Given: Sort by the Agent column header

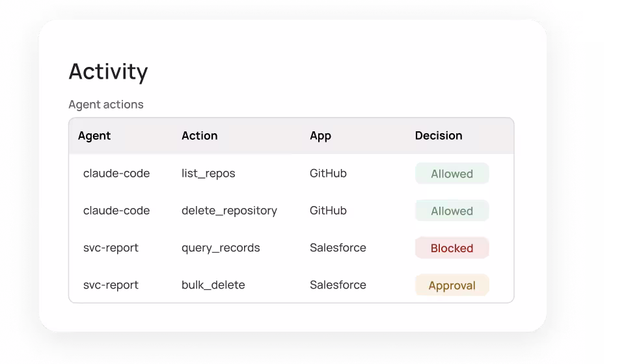Looking at the screenshot, I should 94,136.
